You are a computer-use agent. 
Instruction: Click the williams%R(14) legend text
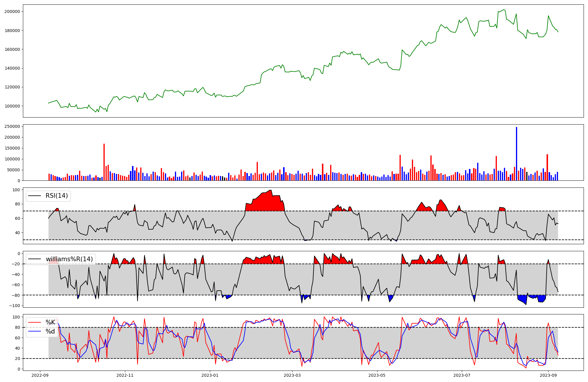point(69,259)
